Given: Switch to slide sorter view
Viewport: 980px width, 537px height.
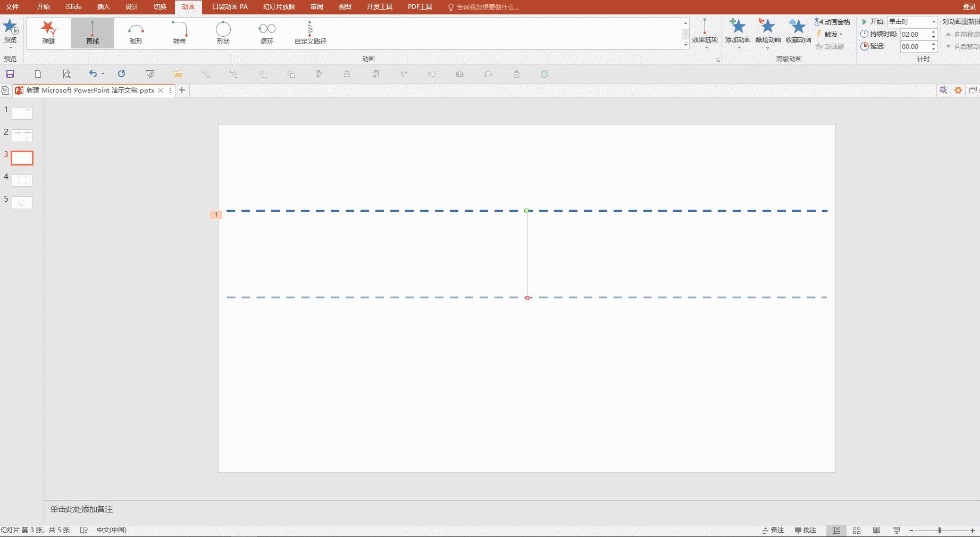Looking at the screenshot, I should tap(857, 530).
